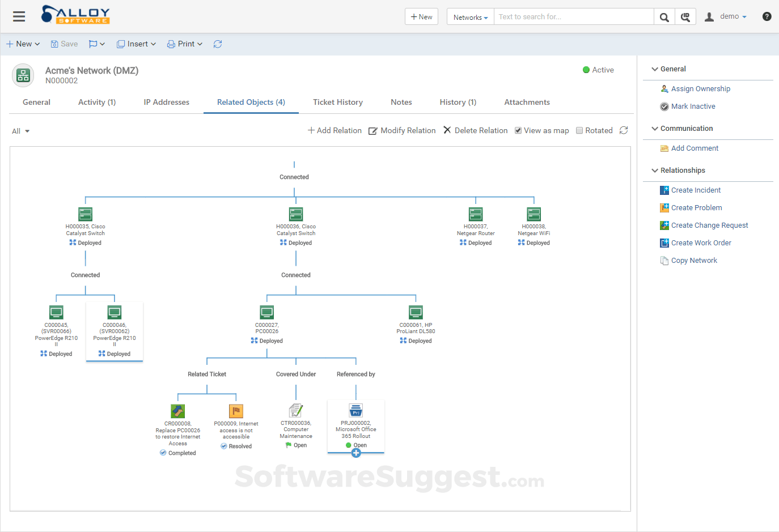Viewport: 779px width, 532px height.
Task: Click the Add Relation button
Action: click(x=335, y=130)
